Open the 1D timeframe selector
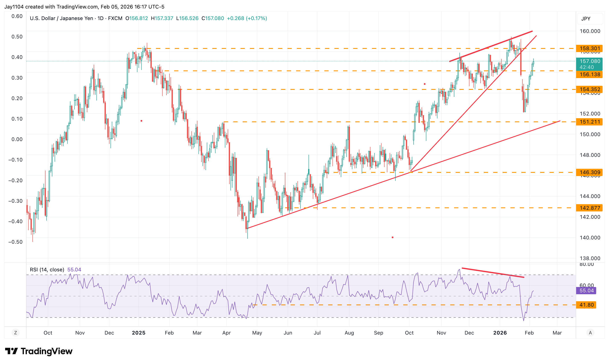 [100, 18]
